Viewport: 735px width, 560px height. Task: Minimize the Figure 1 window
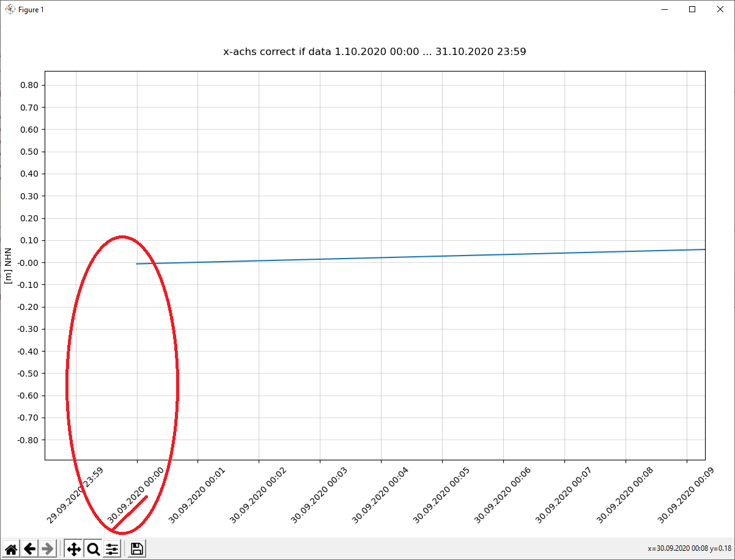point(664,9)
